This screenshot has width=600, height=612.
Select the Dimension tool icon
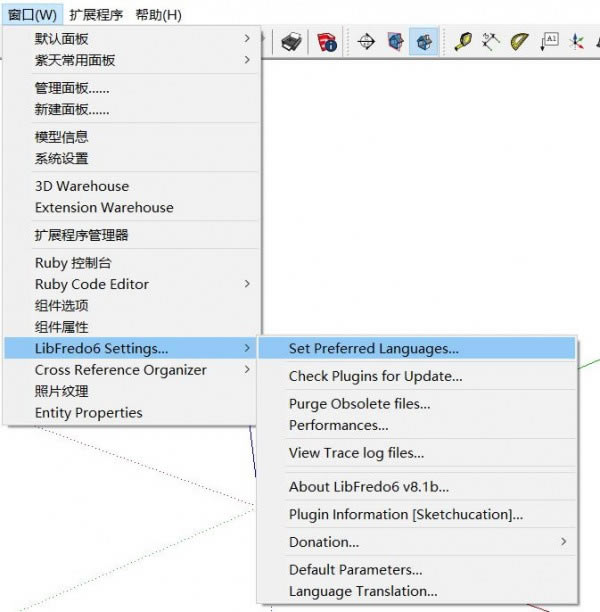click(x=491, y=41)
